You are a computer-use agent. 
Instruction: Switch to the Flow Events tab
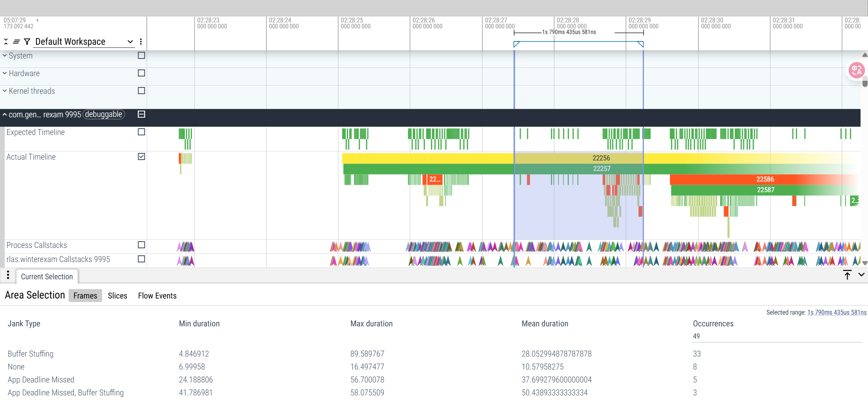pyautogui.click(x=157, y=296)
